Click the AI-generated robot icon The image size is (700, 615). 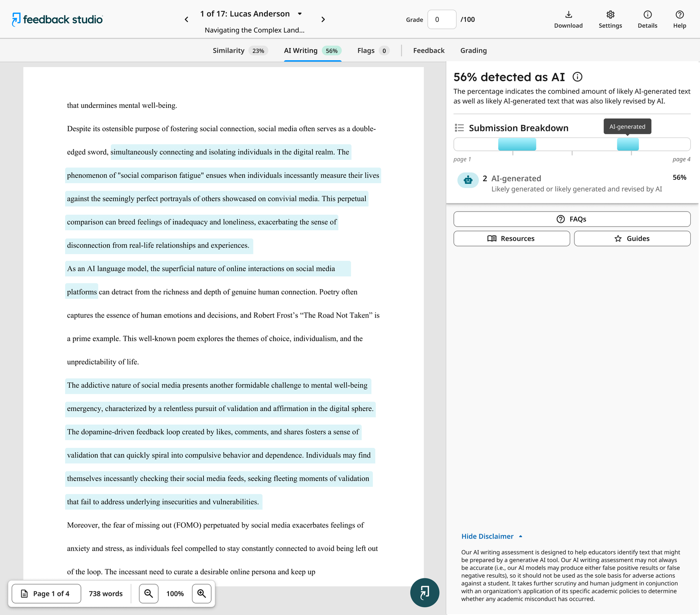coord(468,180)
